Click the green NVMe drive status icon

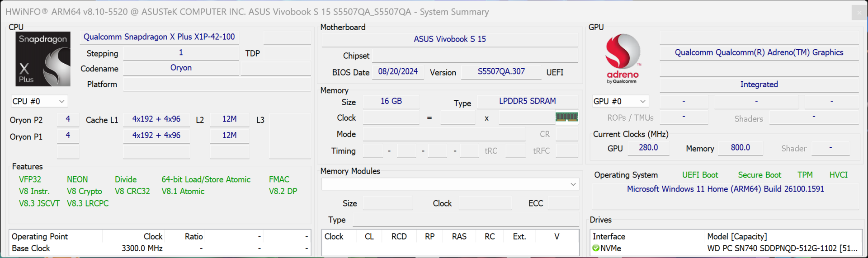pyautogui.click(x=596, y=248)
